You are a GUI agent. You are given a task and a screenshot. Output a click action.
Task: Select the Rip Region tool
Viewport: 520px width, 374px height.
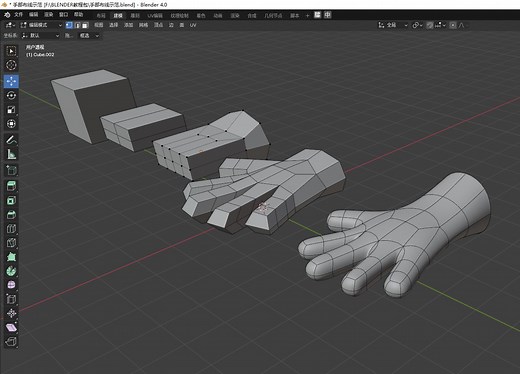(x=11, y=342)
